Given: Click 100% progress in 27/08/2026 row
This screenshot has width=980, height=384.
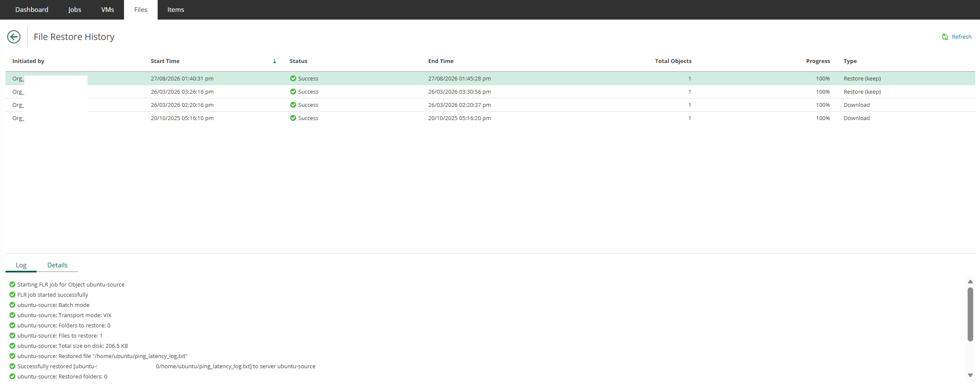Looking at the screenshot, I should pyautogui.click(x=823, y=78).
